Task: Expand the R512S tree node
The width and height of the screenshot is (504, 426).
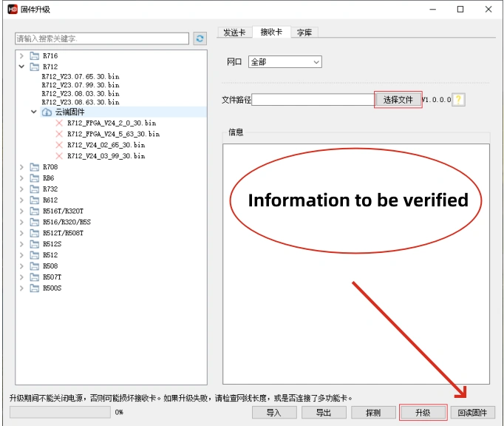Action: tap(21, 244)
